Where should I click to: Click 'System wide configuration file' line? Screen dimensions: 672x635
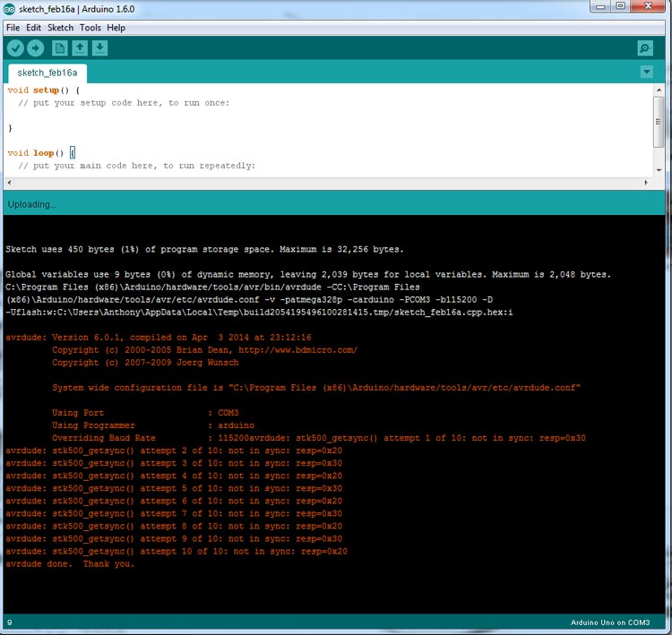click(x=316, y=388)
